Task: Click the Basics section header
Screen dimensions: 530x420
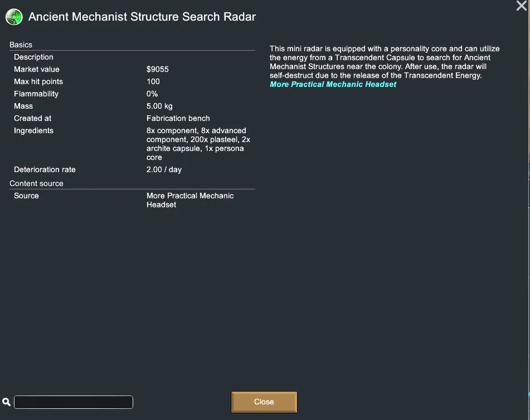Action: click(x=21, y=45)
